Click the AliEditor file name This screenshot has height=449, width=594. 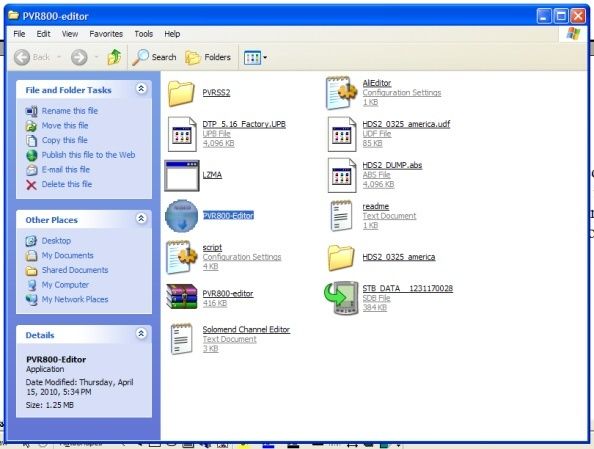pyautogui.click(x=377, y=83)
